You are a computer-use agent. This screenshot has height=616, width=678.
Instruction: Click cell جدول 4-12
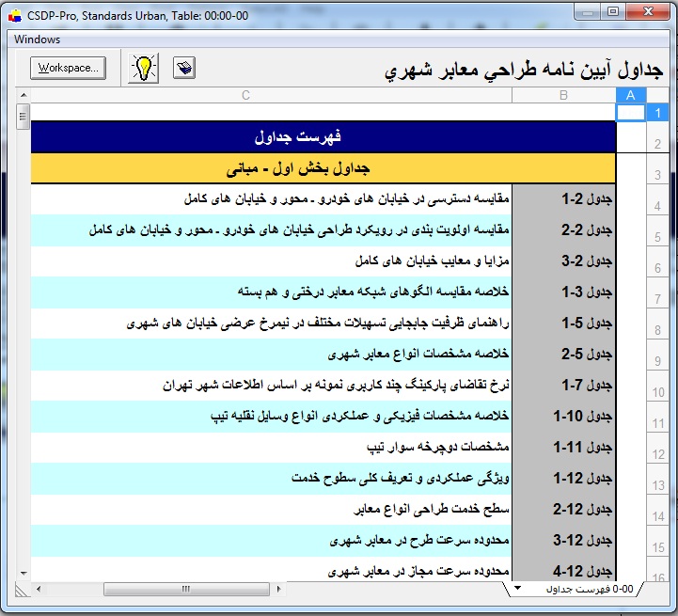[x=564, y=570]
